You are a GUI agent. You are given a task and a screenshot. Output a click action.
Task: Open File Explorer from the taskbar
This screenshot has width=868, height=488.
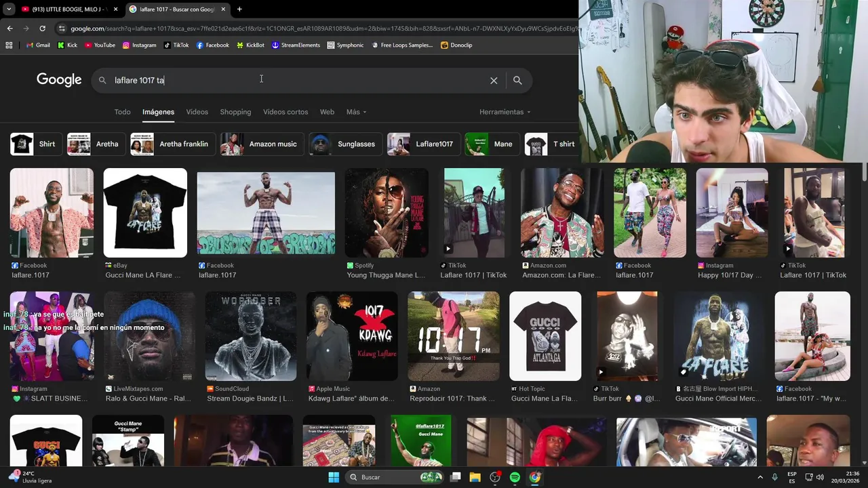click(475, 477)
